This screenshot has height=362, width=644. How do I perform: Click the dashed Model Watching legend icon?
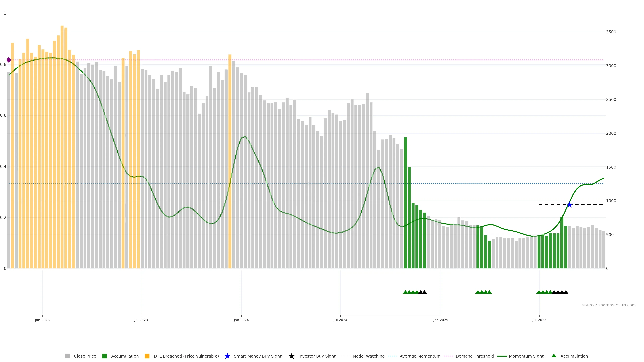pos(345,356)
